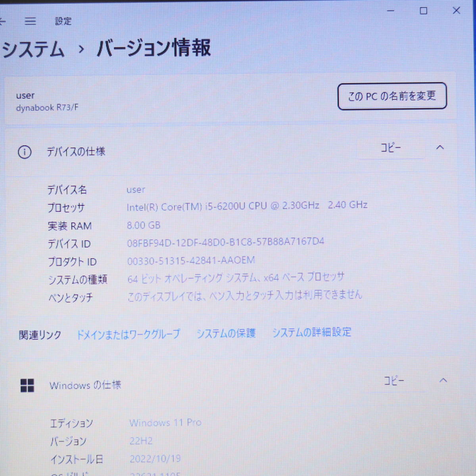The width and height of the screenshot is (476, 476).
Task: Click the デバイスの仕様 heading
Action: click(76, 152)
